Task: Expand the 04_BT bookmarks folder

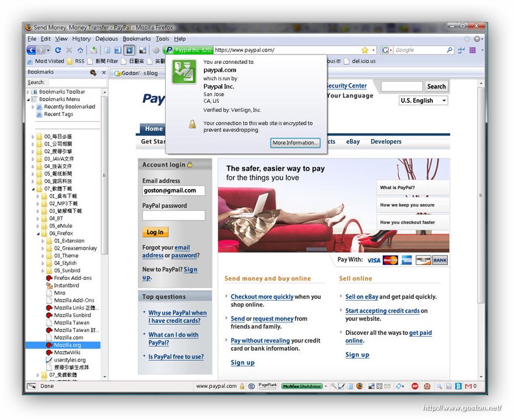Action: pos(38,219)
